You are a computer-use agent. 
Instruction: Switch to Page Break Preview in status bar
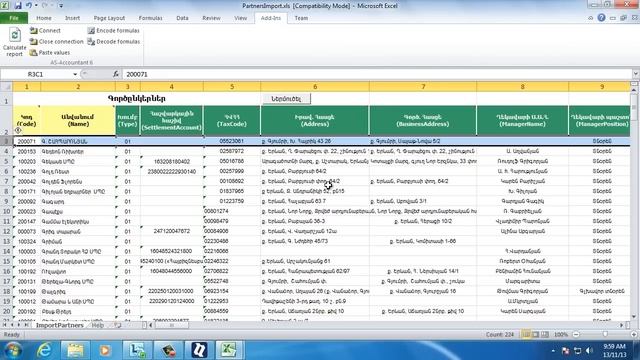[545, 334]
